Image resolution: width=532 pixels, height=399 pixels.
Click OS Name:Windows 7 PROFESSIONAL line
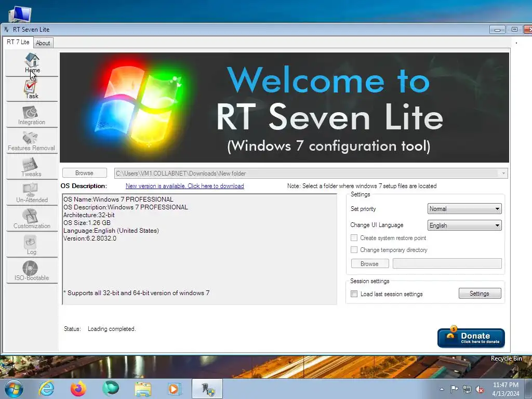[118, 199]
